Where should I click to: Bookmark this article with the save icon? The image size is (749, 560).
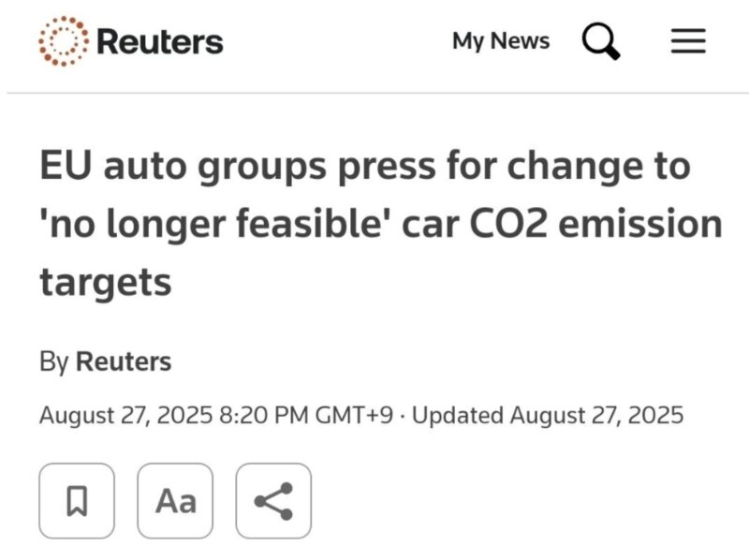coord(77,501)
